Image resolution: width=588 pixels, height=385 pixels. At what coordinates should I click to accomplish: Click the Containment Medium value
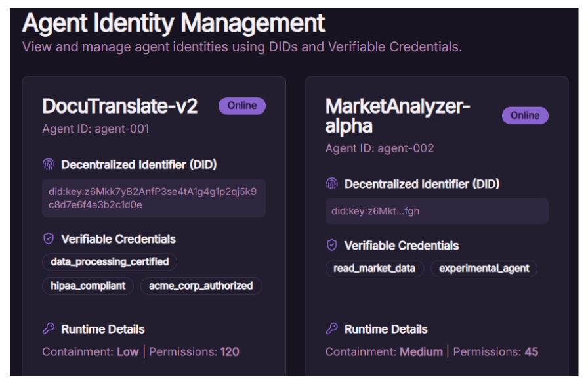(421, 352)
